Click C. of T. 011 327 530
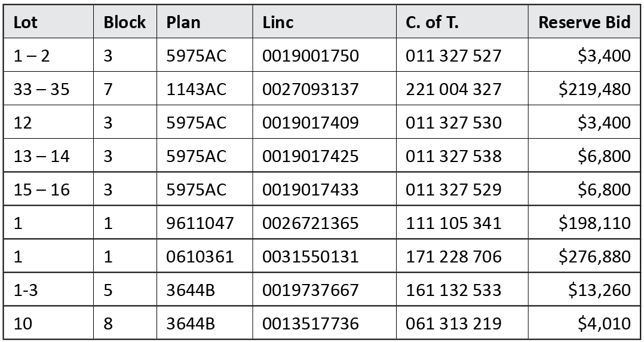 coord(453,123)
